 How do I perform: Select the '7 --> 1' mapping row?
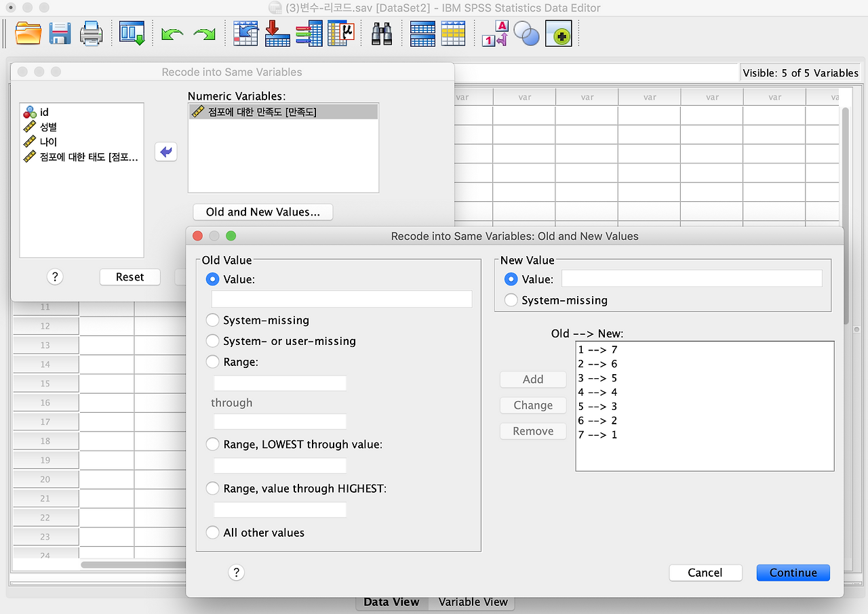[705, 435]
